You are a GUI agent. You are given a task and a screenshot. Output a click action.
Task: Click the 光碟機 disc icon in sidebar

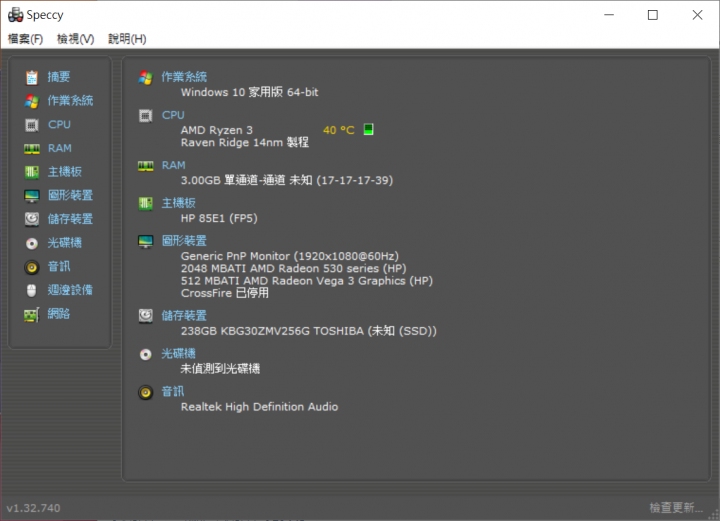tap(32, 243)
